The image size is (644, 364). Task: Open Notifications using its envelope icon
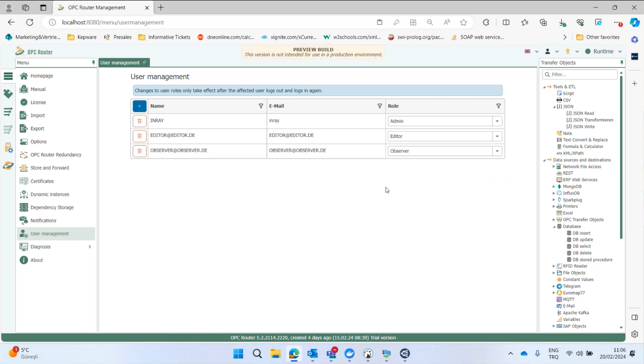coord(24,221)
